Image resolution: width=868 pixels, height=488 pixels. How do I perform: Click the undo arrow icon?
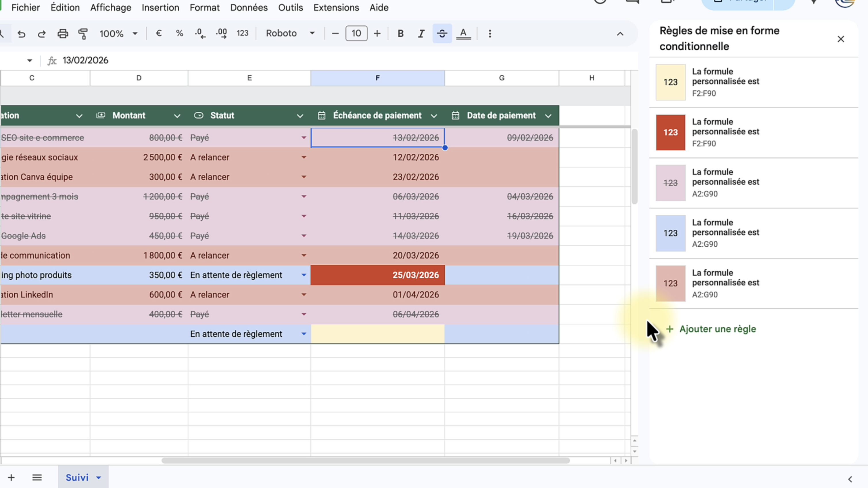pyautogui.click(x=21, y=34)
